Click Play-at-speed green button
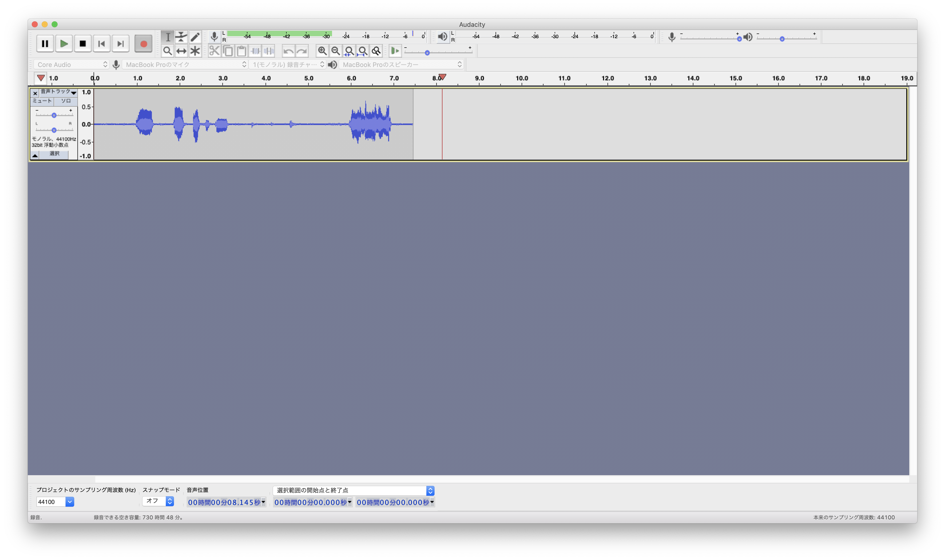The image size is (945, 560). 395,51
